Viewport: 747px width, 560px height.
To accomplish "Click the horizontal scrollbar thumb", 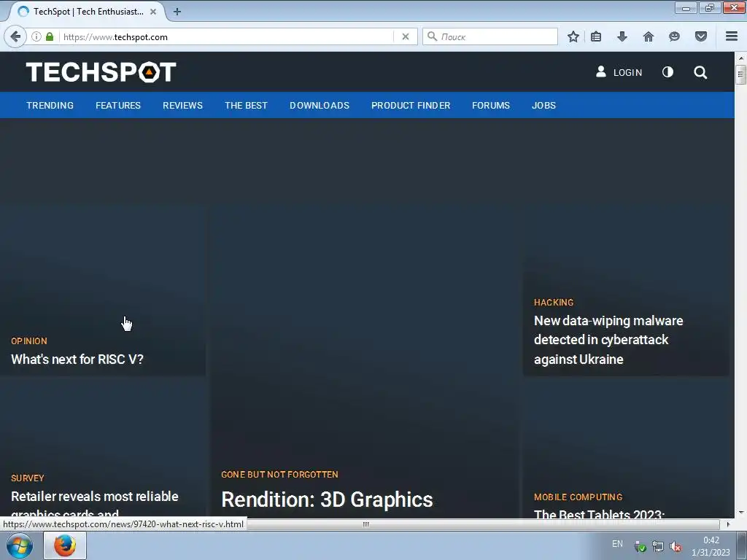I will [x=366, y=524].
